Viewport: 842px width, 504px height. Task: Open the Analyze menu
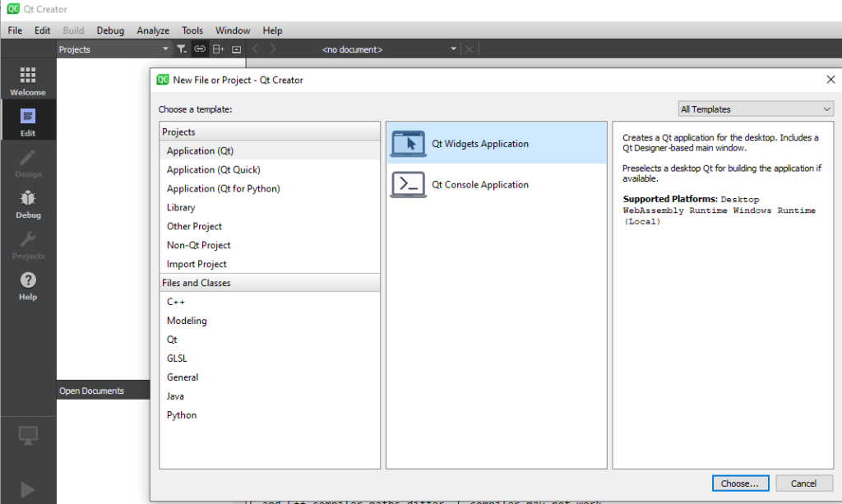pos(153,30)
